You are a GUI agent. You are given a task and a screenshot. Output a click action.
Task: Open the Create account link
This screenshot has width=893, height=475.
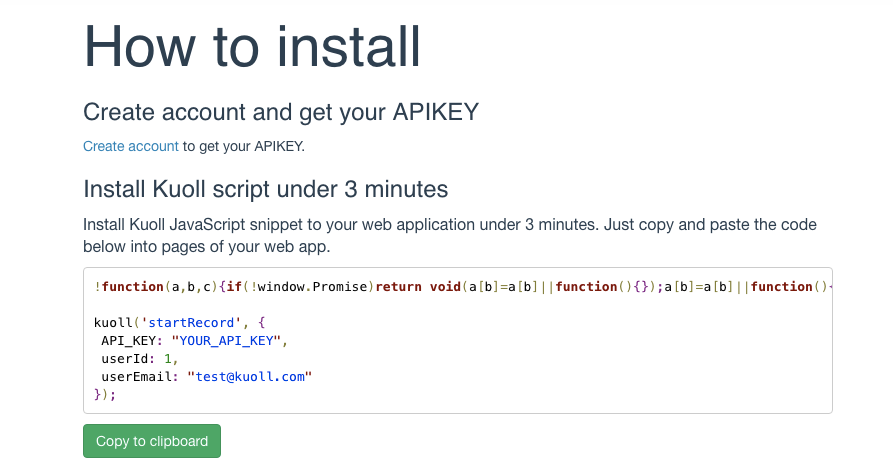pos(131,146)
